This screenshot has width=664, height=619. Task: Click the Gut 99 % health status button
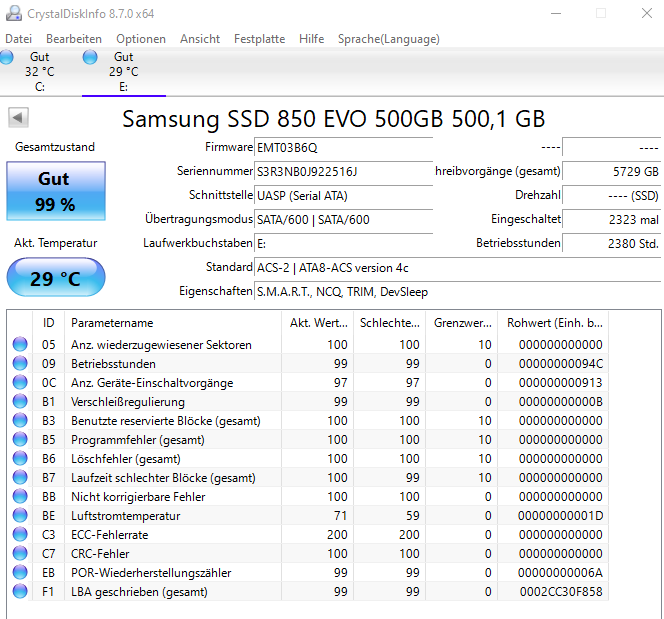pyautogui.click(x=56, y=191)
